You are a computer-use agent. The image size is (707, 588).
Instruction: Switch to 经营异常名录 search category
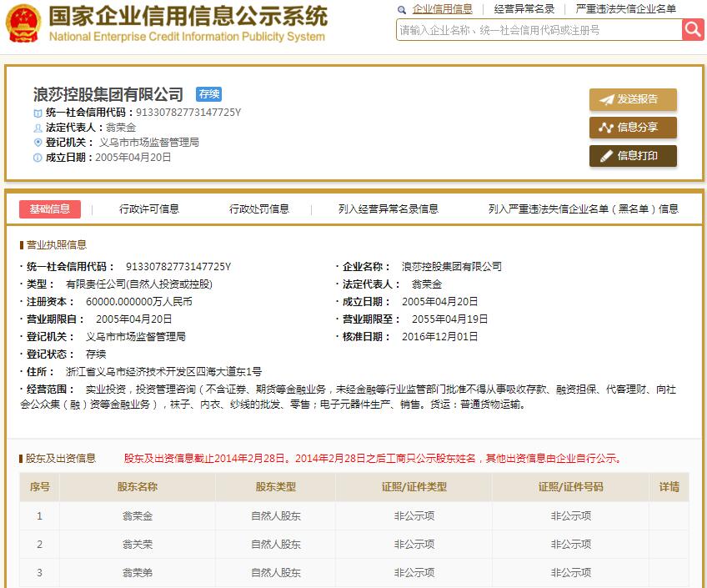pyautogui.click(x=524, y=9)
